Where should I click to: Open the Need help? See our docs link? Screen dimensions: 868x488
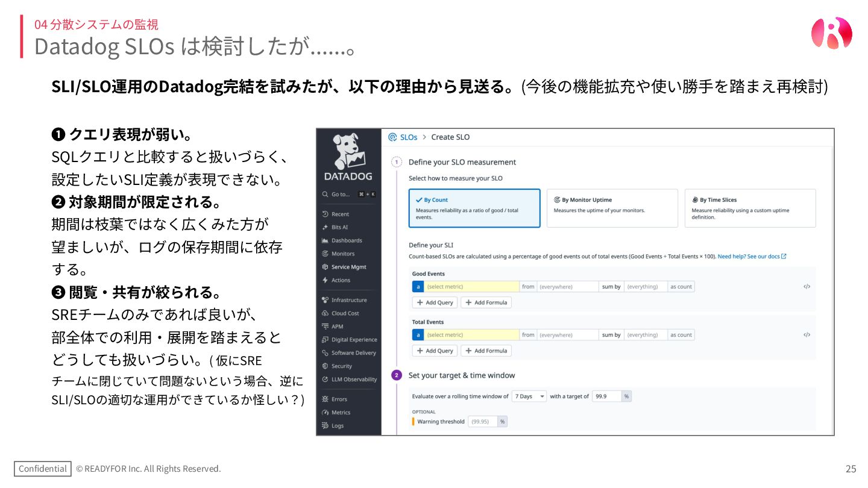pos(752,257)
